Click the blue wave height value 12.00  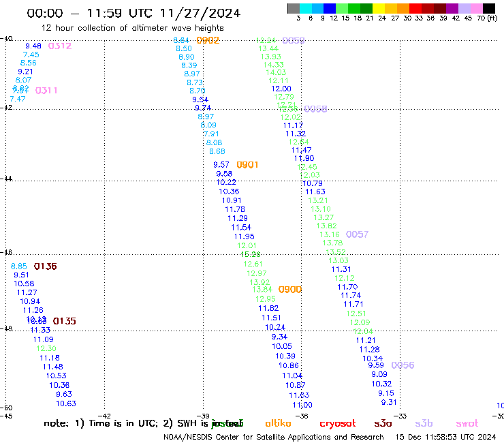[x=281, y=89]
